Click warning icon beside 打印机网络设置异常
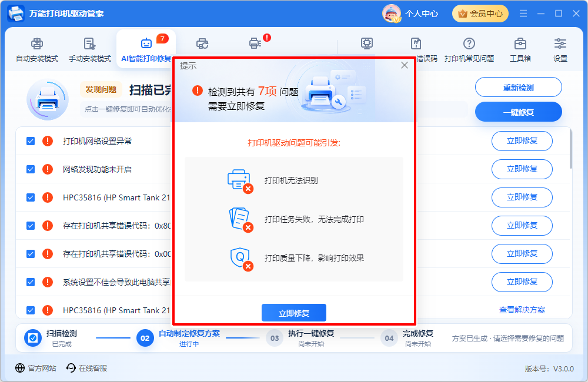The height and width of the screenshot is (382, 588). (x=48, y=141)
